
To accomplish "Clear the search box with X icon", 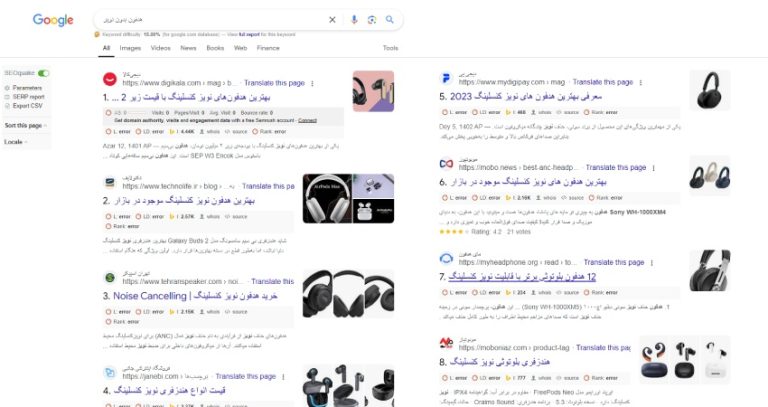I will pos(332,20).
